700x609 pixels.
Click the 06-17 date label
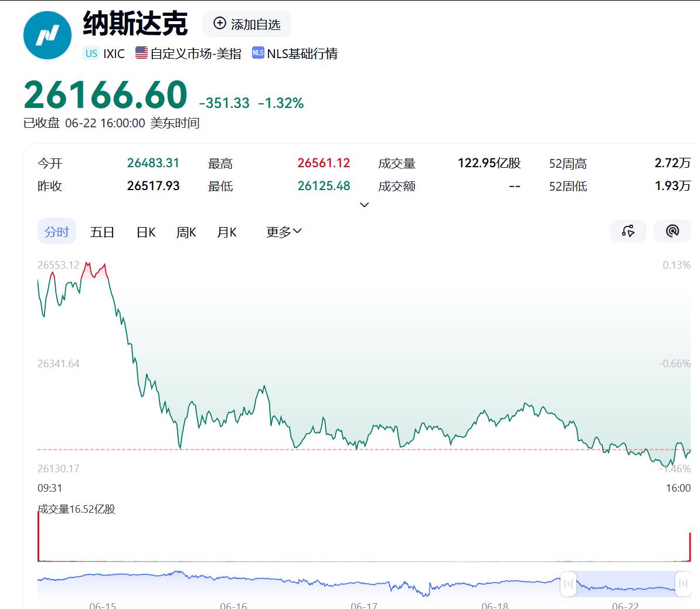pos(364,605)
